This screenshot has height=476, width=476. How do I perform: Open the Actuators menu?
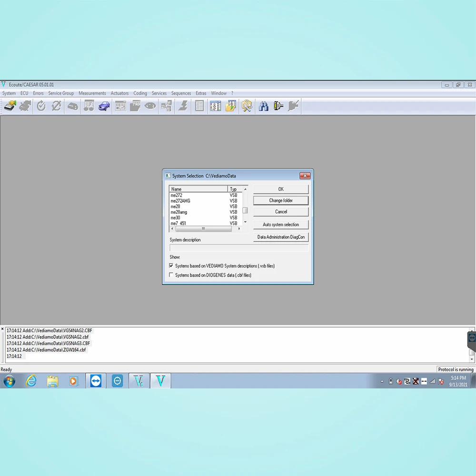click(119, 93)
